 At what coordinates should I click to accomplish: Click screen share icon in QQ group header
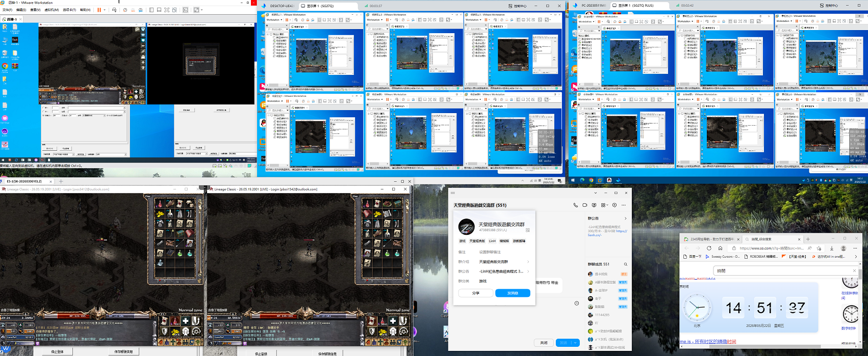pos(594,205)
